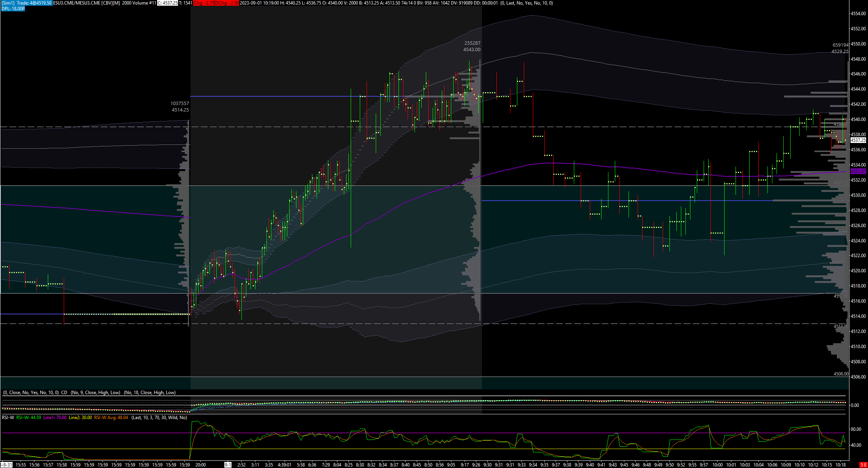The height and width of the screenshot is (468, 868).
Task: Click the yellow Line2: 30.00 study label
Action: 80,418
